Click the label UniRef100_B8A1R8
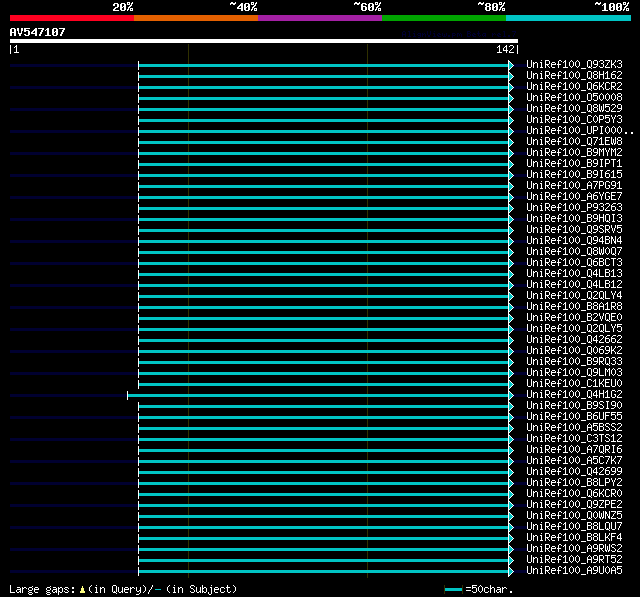640x597 pixels. tap(574, 307)
